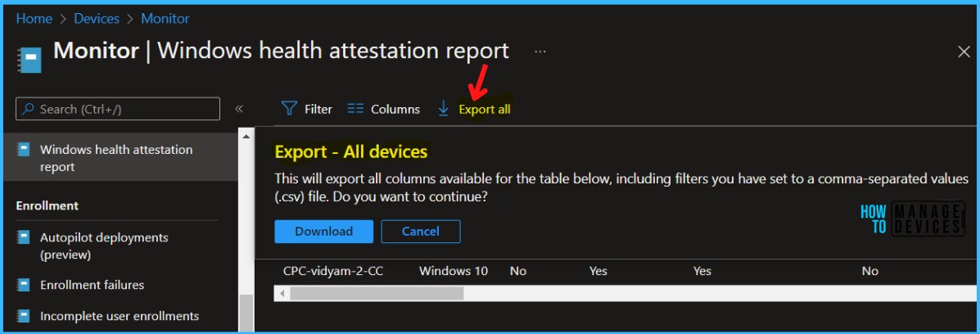Collapse the sidebar with double chevron
This screenshot has width=980, height=334.
pyautogui.click(x=239, y=109)
